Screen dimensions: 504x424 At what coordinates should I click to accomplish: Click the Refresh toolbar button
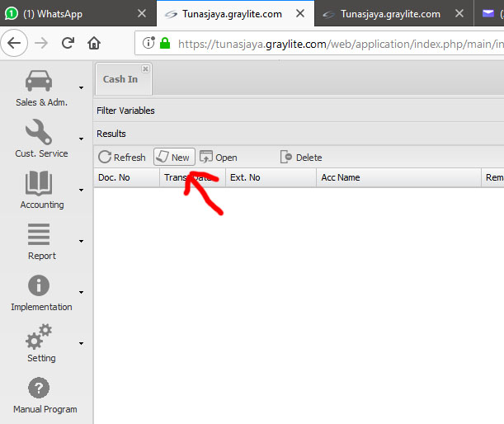(121, 158)
